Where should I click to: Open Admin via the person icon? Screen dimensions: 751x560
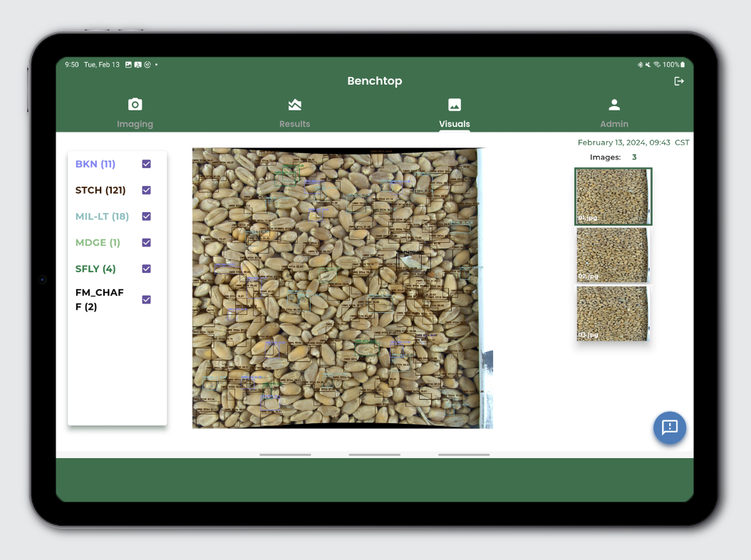614,103
